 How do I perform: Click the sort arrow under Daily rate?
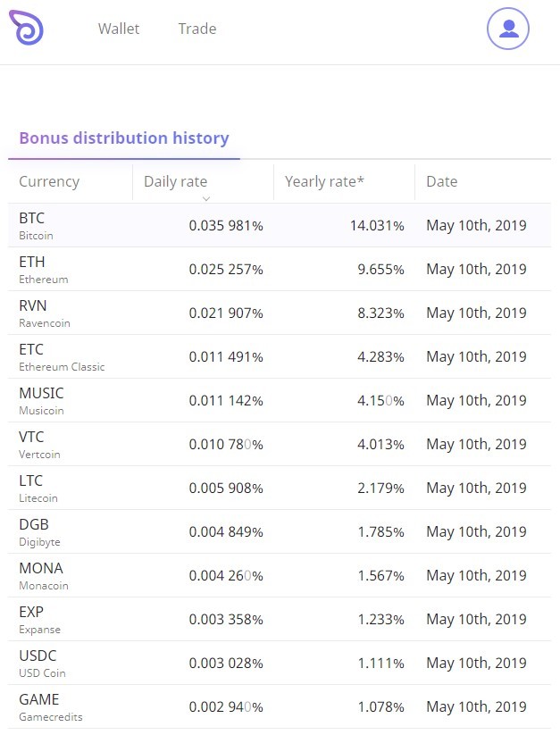(x=206, y=198)
